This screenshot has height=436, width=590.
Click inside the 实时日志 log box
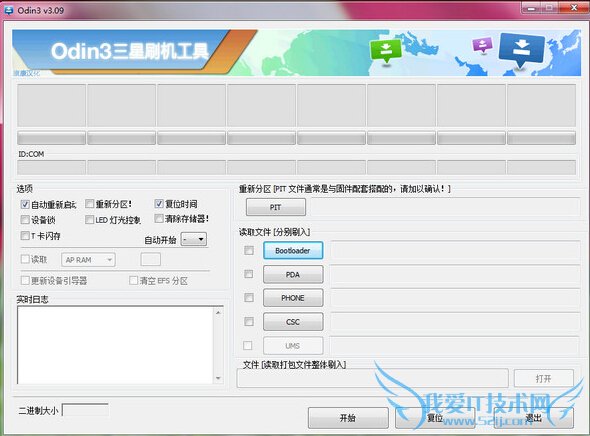point(116,345)
